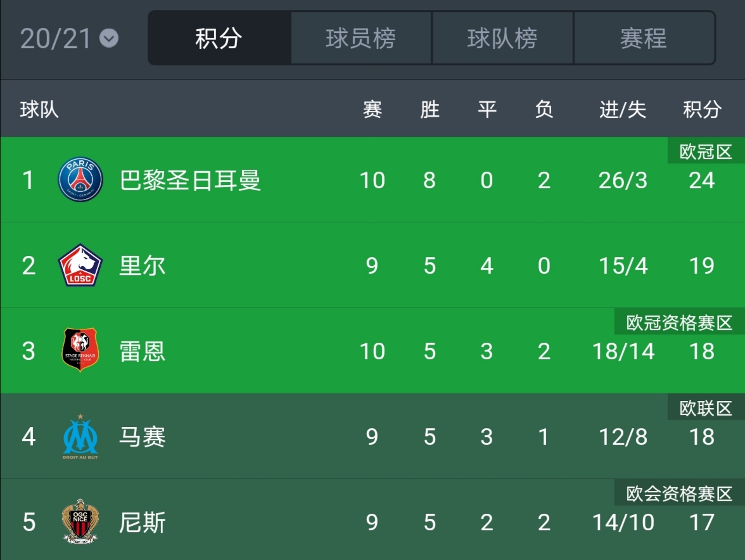
Task: Open the 巴黎圣日耳曼 team page
Action: (x=190, y=180)
